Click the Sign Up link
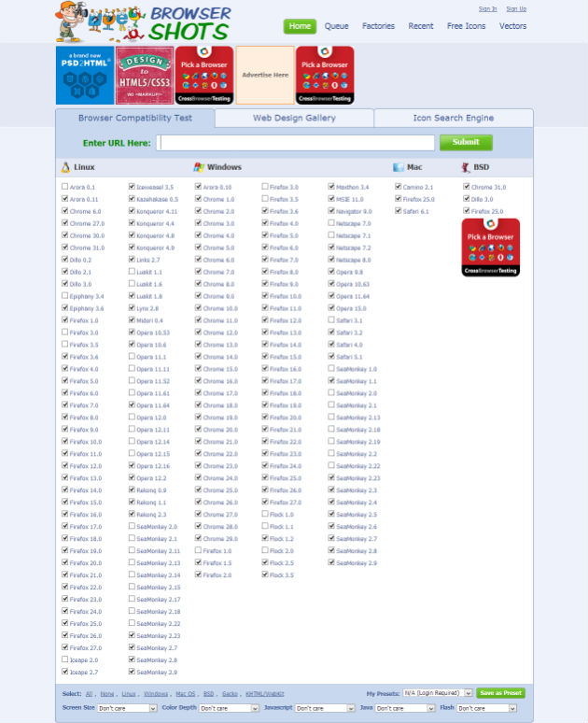 (x=516, y=8)
